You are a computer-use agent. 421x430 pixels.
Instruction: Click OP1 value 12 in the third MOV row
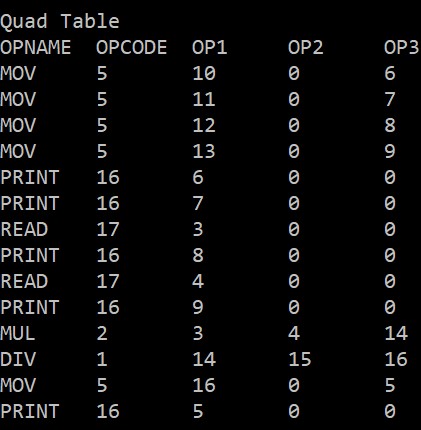[204, 125]
